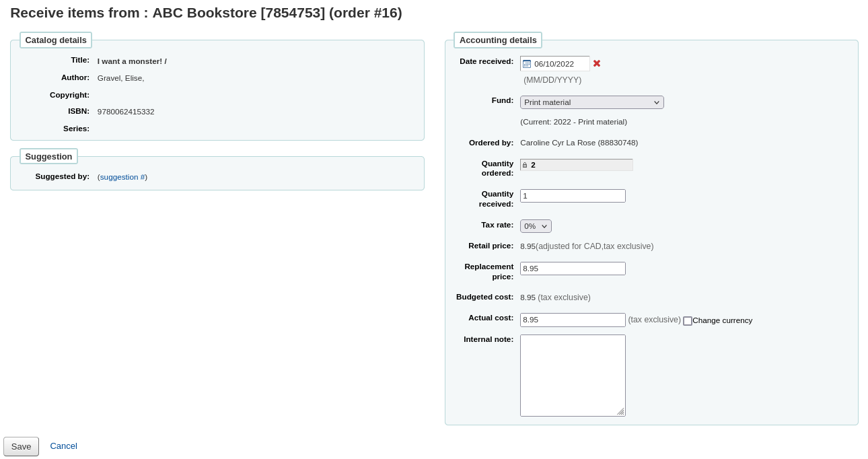Click the Ordered by name Caroline Cyr La Rose
Viewport: 868px width, 459px height.
pos(579,142)
